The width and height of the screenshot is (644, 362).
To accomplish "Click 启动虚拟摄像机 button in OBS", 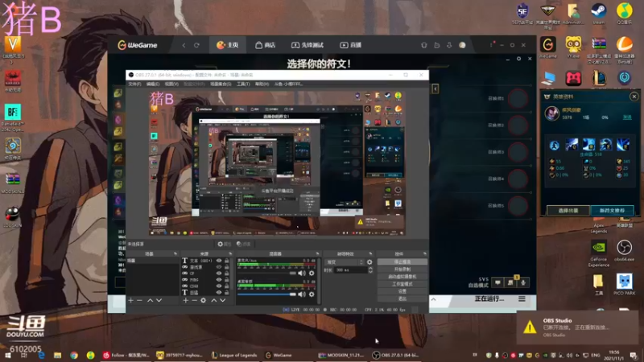I will 402,277.
